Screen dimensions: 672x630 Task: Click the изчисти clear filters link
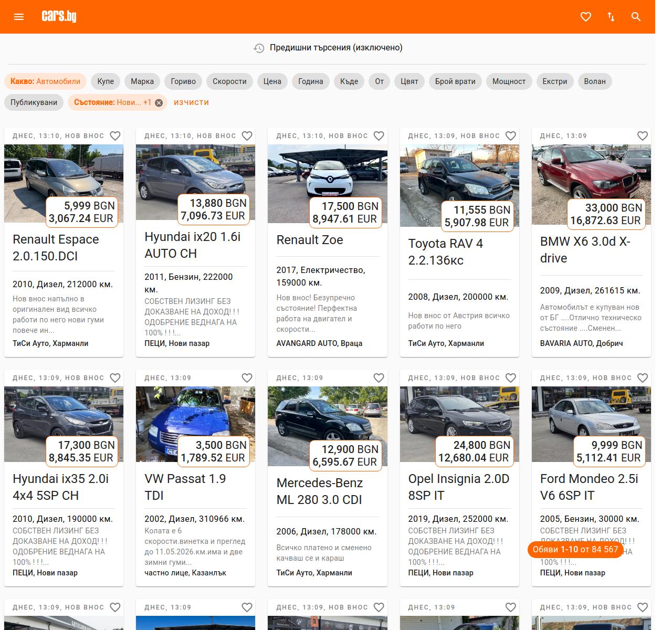click(x=191, y=102)
